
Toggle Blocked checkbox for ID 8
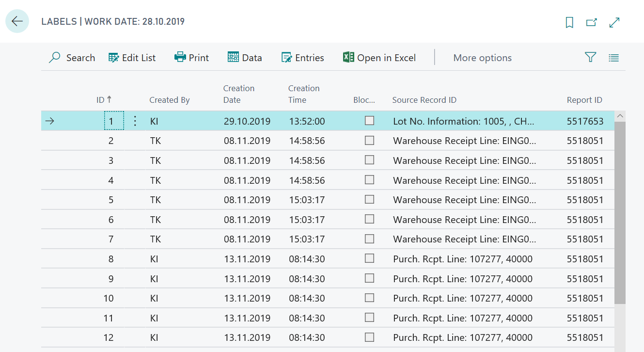pos(370,258)
